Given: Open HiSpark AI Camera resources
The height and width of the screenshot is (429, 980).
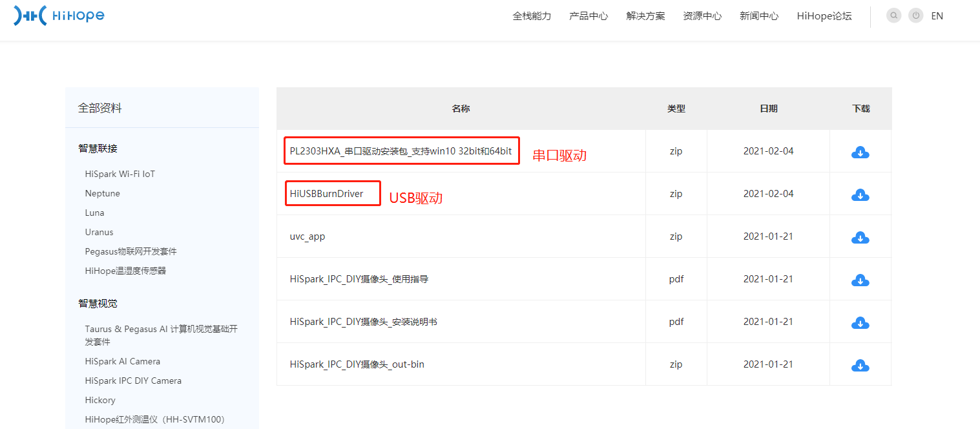Looking at the screenshot, I should click(x=123, y=361).
